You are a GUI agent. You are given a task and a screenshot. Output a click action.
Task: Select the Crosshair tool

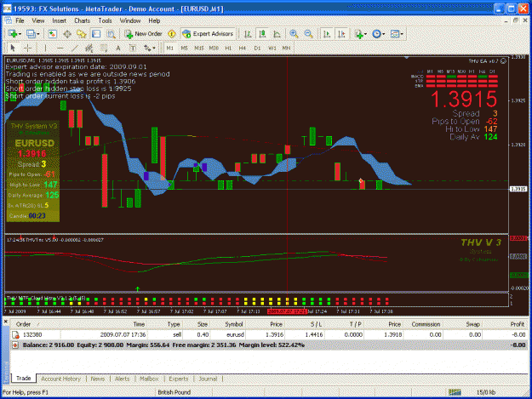click(28, 48)
